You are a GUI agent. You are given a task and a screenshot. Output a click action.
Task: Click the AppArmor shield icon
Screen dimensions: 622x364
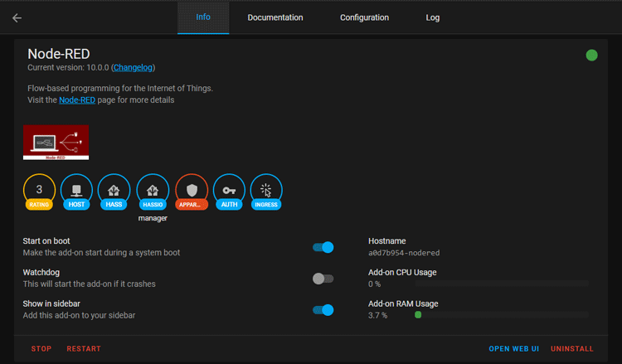[192, 192]
